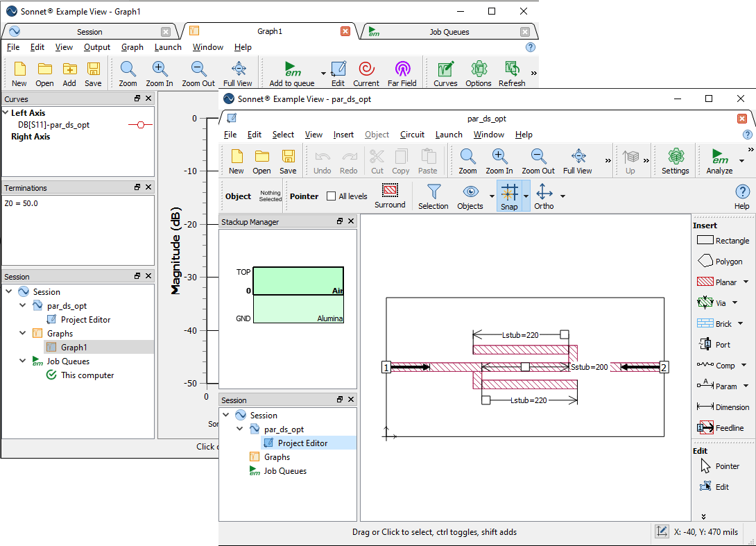Click Add to queue in Graph1 window

point(292,74)
